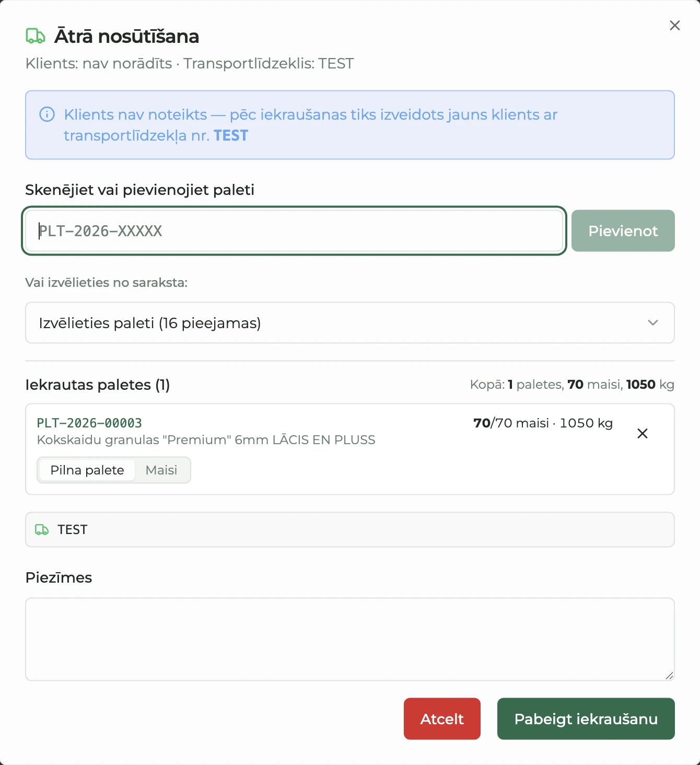Click the textarea resize handle in Piezīmes

669,676
